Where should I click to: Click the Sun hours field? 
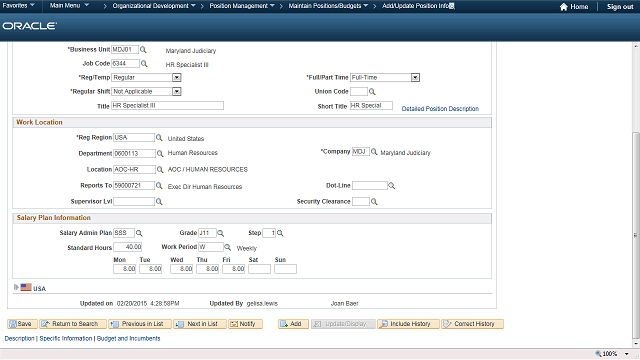285,269
